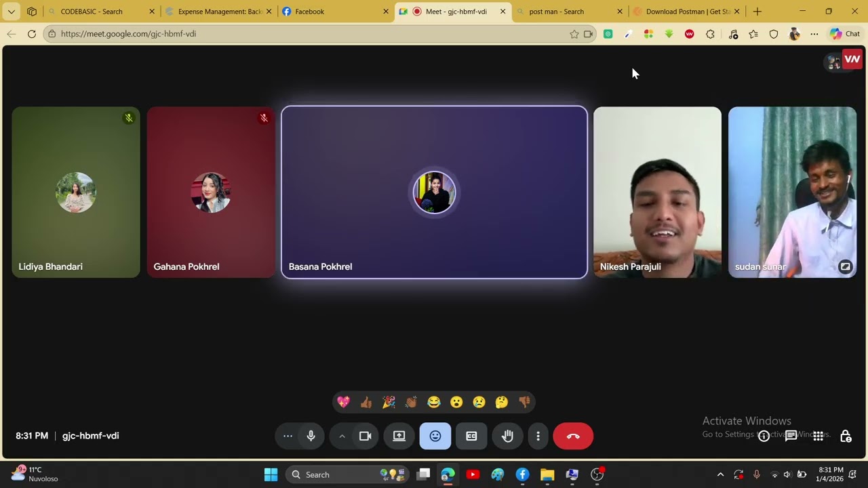868x488 pixels.
Task: Open the browser workspaces icon
Action: pyautogui.click(x=31, y=12)
